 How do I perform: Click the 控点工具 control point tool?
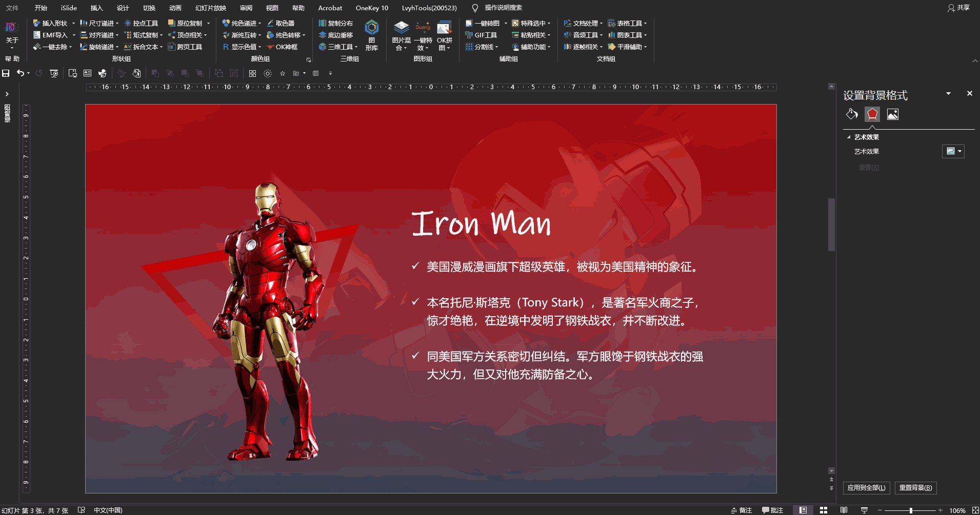pos(141,23)
